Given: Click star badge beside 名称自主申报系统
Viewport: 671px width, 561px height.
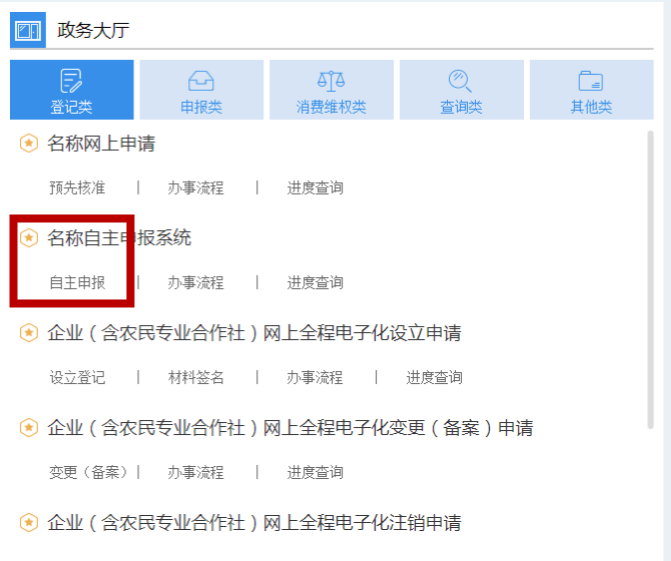Looking at the screenshot, I should click(x=29, y=237).
